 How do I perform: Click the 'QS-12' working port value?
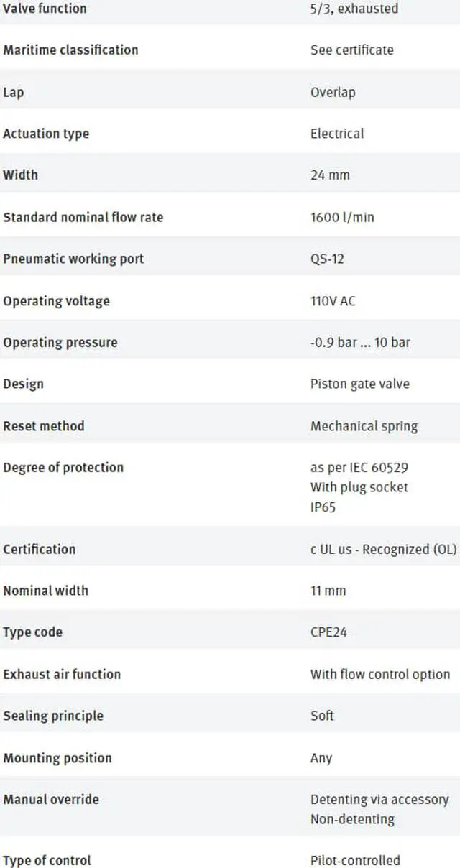click(x=327, y=259)
